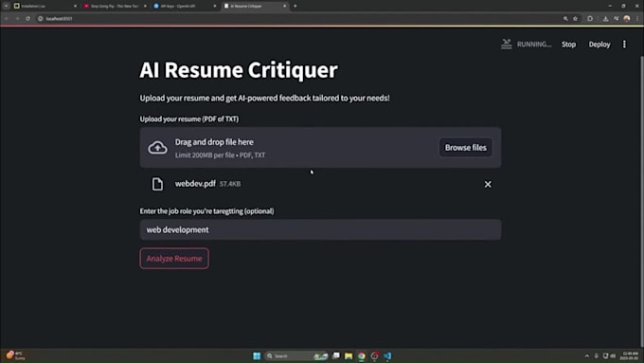Bookmark this page with the star icon
The image size is (644, 363).
[575, 19]
